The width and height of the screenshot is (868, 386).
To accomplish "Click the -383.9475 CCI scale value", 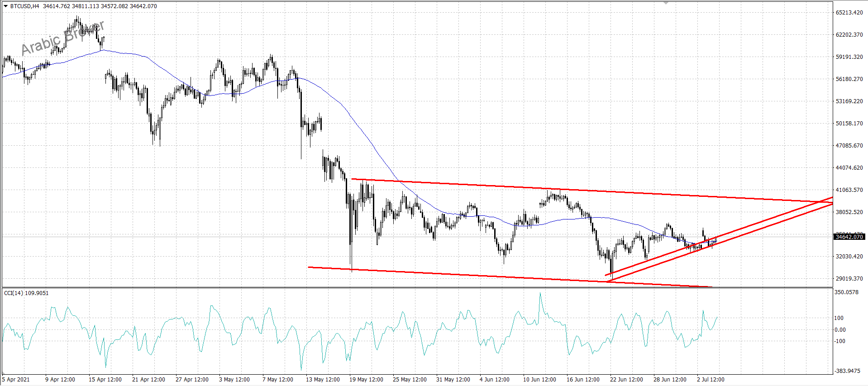I will [848, 371].
